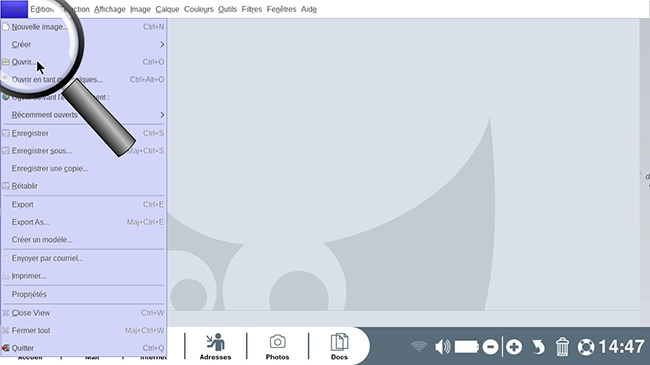Click the battery status icon

coord(467,347)
